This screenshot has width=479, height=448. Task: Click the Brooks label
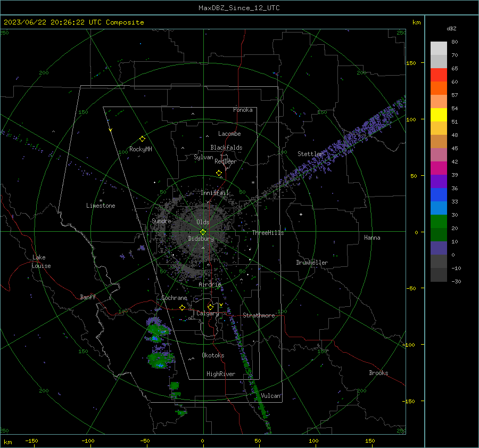pyautogui.click(x=378, y=373)
